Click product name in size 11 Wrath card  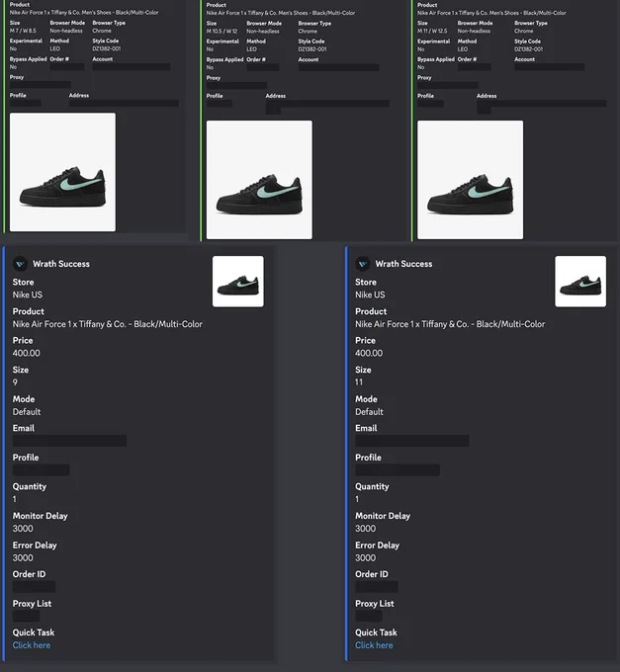coord(450,324)
